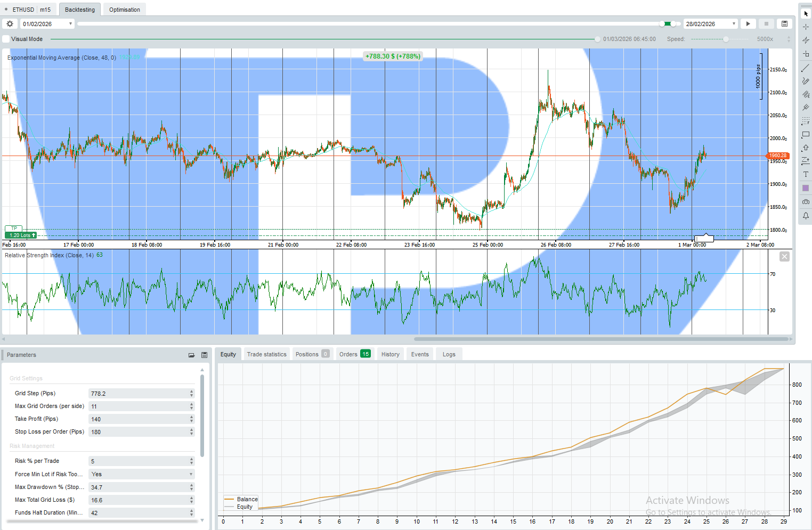Image resolution: width=812 pixels, height=530 pixels.
Task: Select the rectangle shape drawing tool
Action: [806, 135]
